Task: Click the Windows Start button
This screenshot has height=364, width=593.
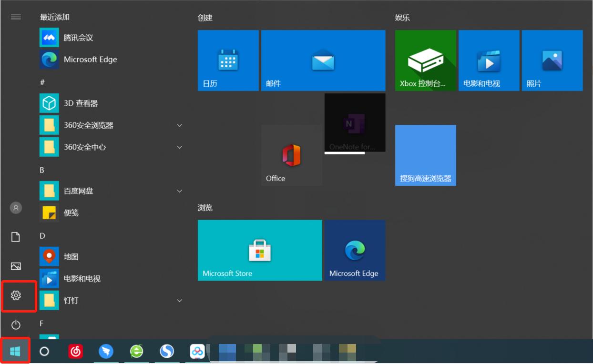Action: point(15,352)
